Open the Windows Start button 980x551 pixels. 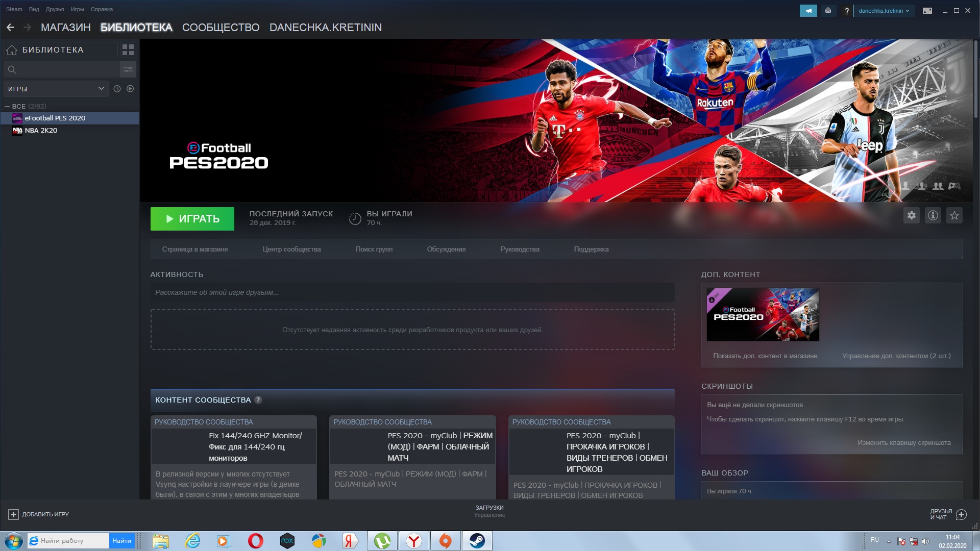13,541
